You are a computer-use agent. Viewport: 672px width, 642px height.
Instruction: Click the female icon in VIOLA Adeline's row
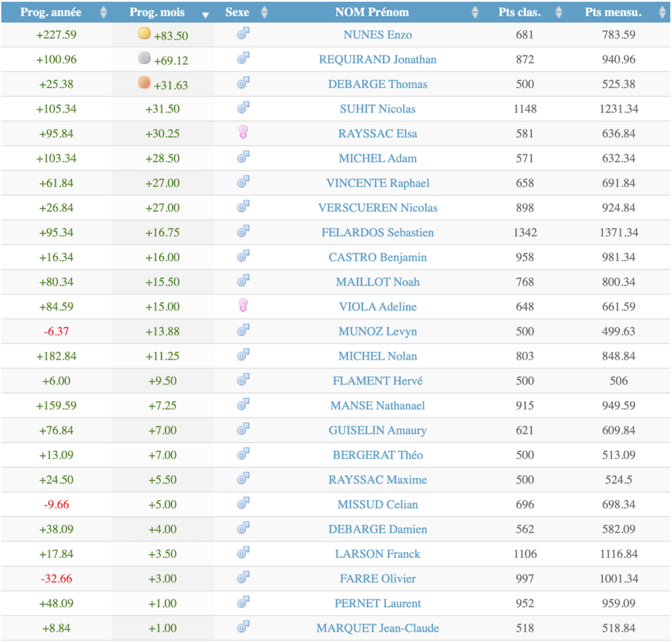pyautogui.click(x=243, y=306)
